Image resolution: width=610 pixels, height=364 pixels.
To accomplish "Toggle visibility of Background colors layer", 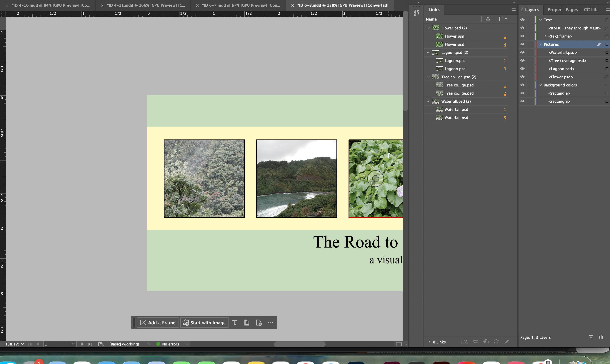I will (522, 85).
